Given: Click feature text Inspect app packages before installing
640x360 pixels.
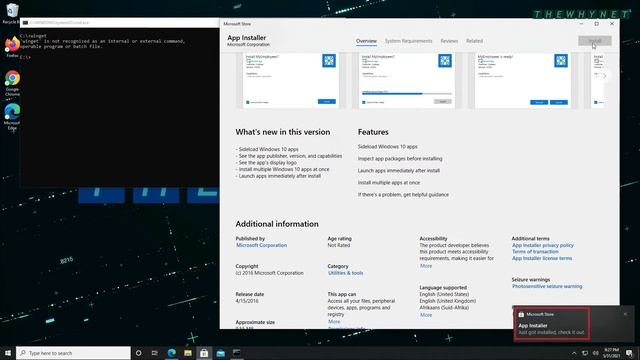Looking at the screenshot, I should (x=400, y=158).
